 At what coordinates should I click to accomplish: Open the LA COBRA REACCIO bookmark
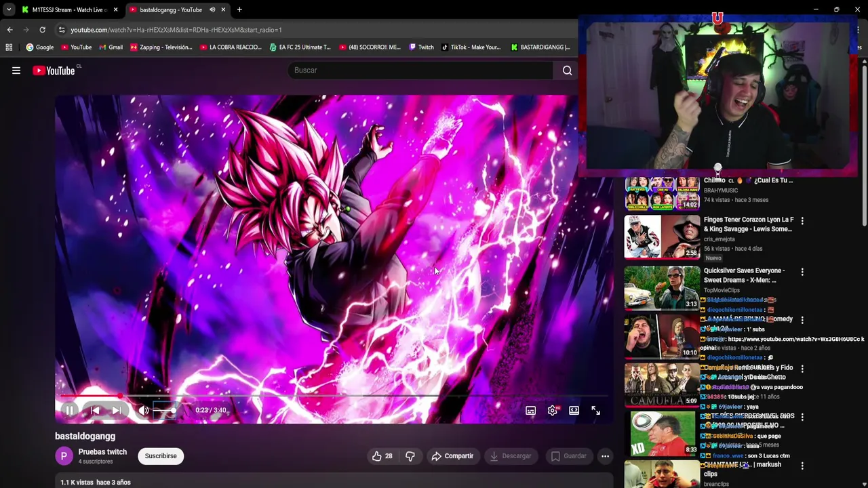231,47
